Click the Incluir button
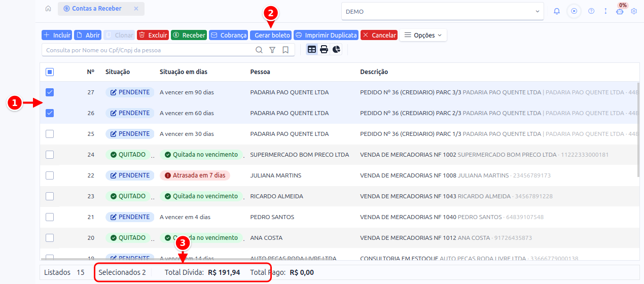Image resolution: width=644 pixels, height=284 pixels. click(57, 35)
